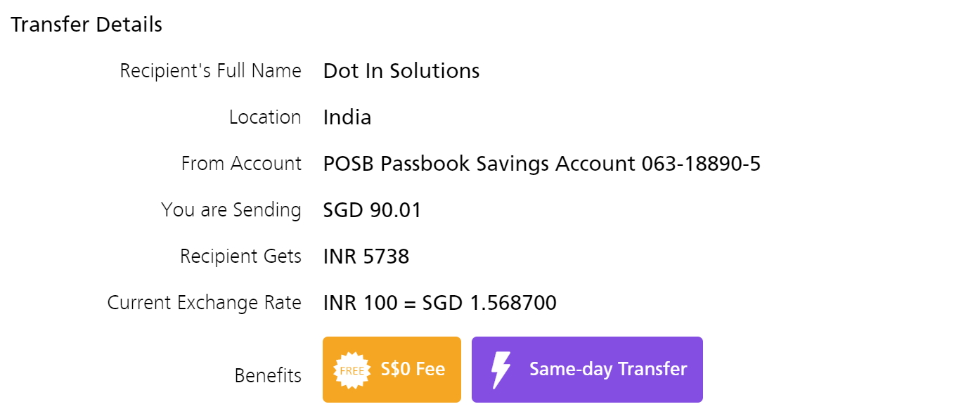Click the From Account label

tap(241, 164)
